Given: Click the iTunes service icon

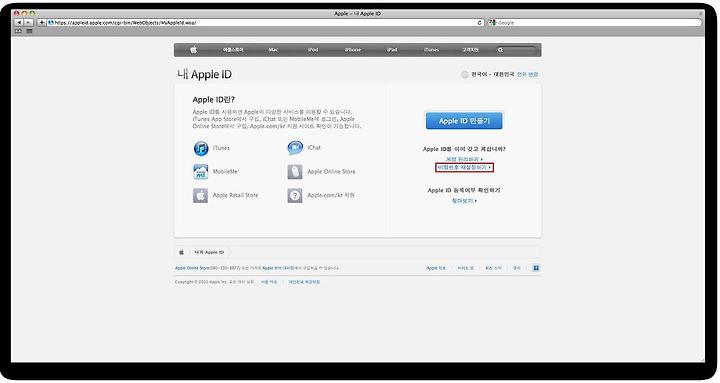Looking at the screenshot, I should point(201,148).
